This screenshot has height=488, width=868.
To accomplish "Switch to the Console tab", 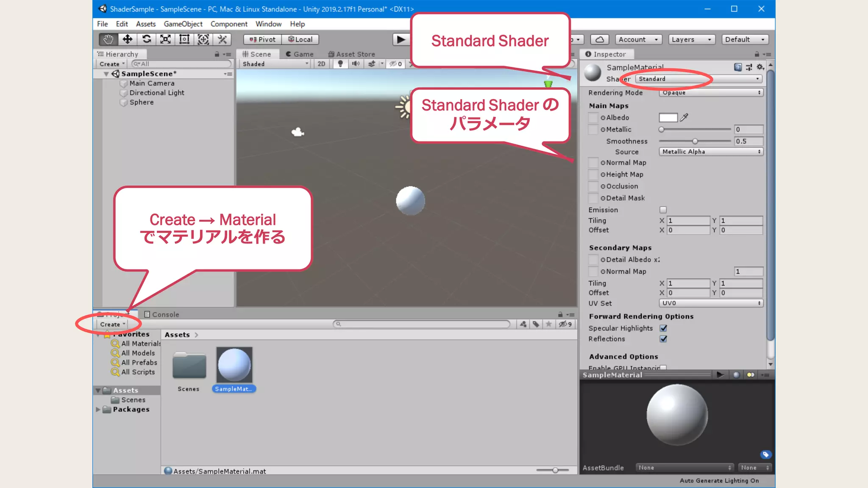I will click(162, 314).
